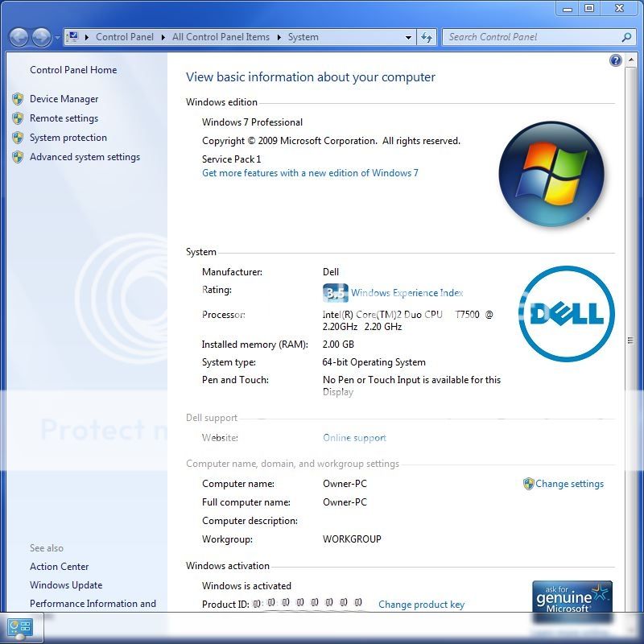This screenshot has width=644, height=644.
Task: Refresh the page with the refresh icon
Action: click(x=427, y=37)
